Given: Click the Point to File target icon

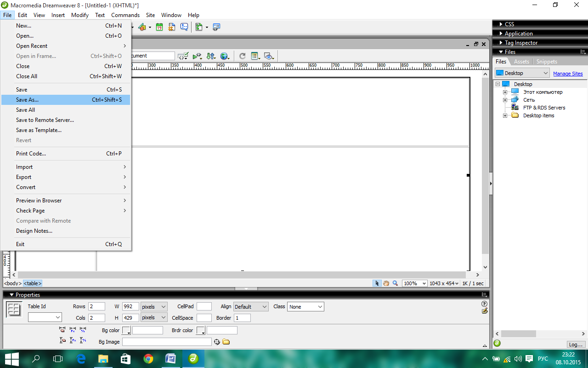Looking at the screenshot, I should [217, 342].
